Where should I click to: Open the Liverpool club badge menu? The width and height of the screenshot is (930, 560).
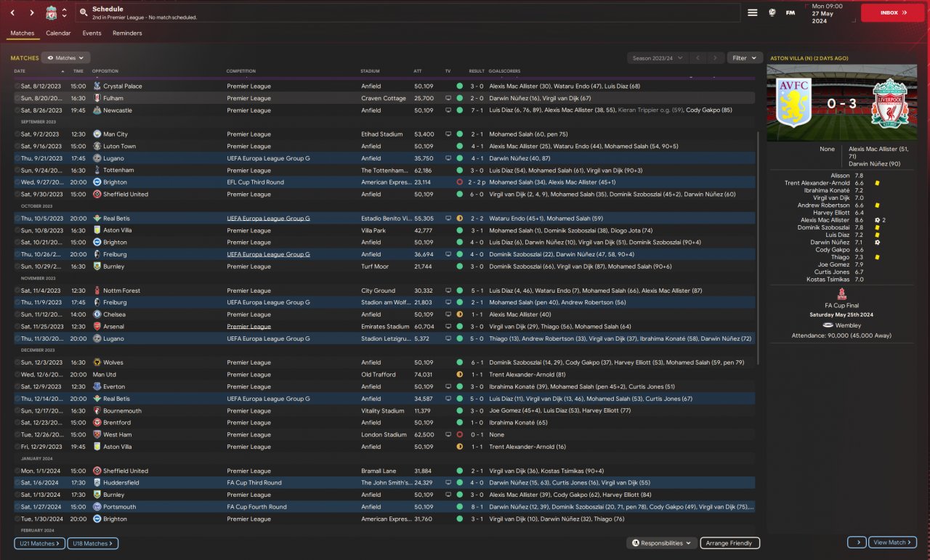pyautogui.click(x=51, y=13)
